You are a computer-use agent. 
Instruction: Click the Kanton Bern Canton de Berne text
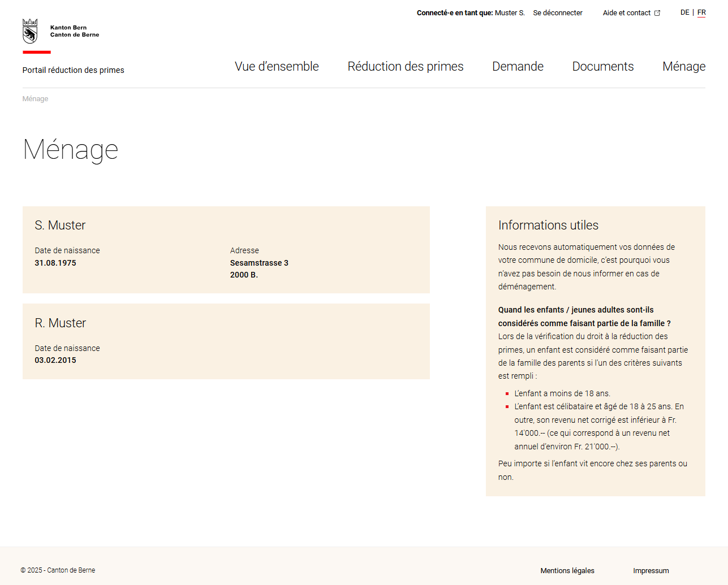(74, 31)
